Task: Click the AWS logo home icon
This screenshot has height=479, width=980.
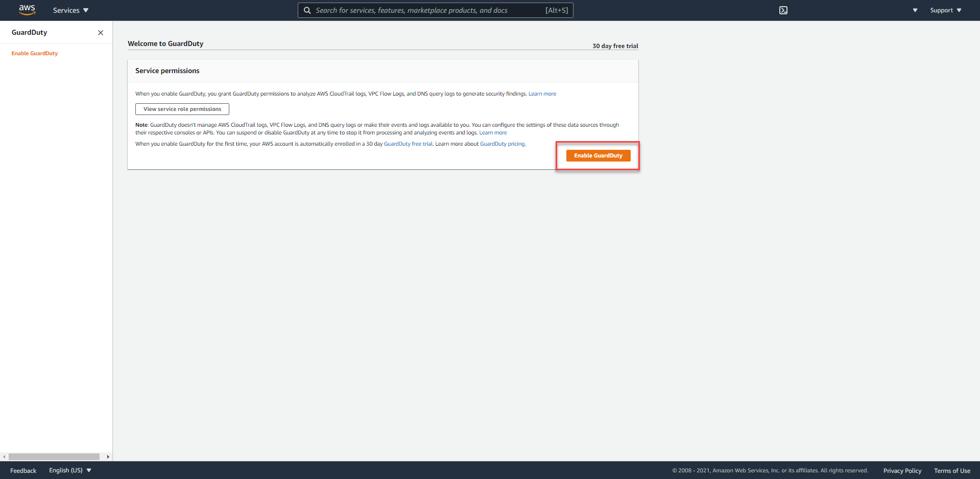Action: tap(27, 10)
